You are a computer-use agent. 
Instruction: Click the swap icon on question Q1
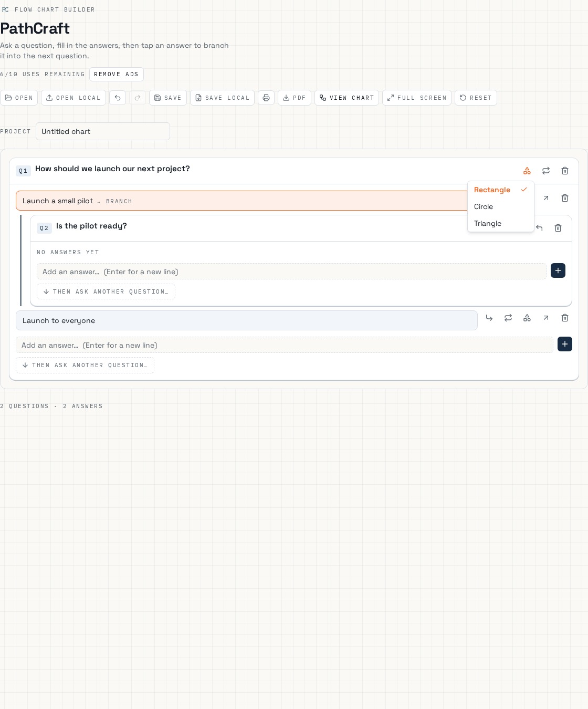tap(546, 171)
